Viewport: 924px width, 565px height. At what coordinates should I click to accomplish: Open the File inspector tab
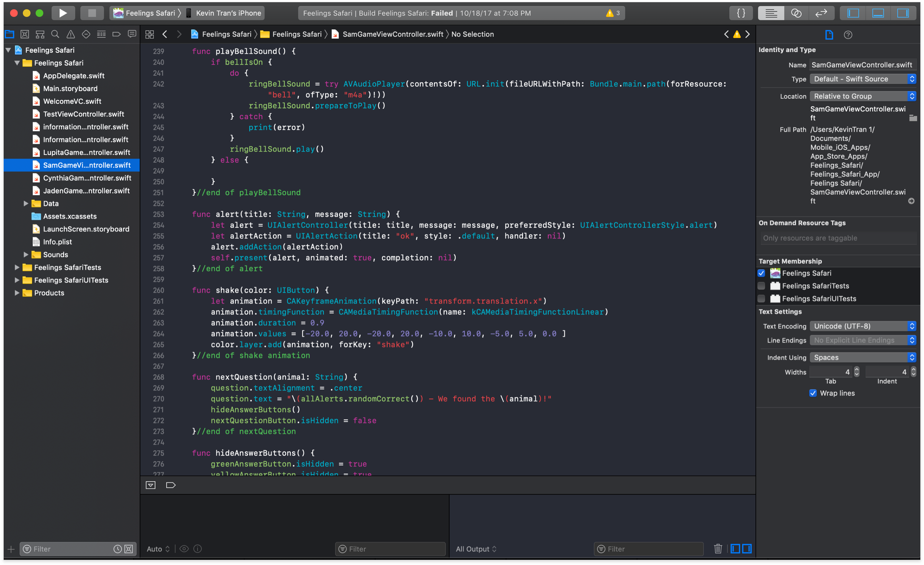(829, 35)
